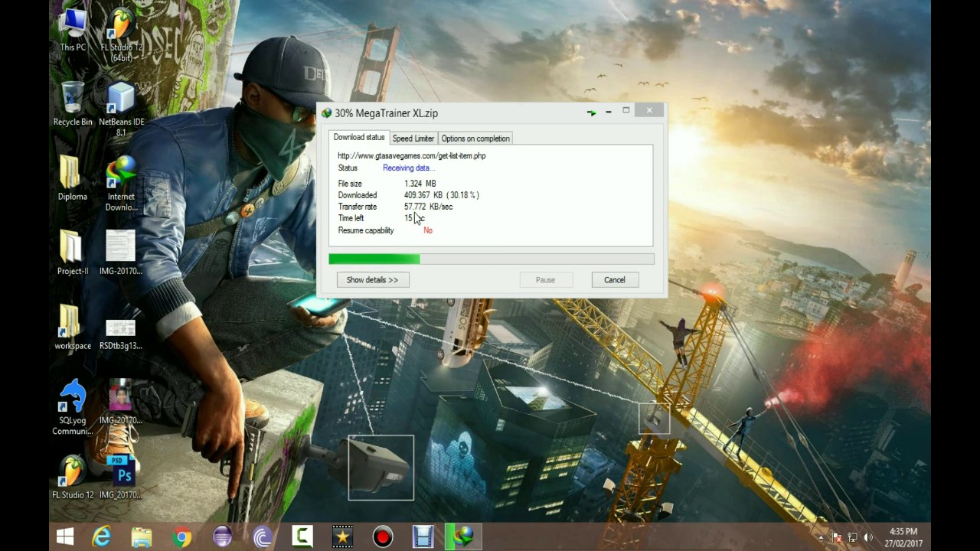Open the Eclipse icon in the taskbar
This screenshot has width=980, height=551.
222,538
